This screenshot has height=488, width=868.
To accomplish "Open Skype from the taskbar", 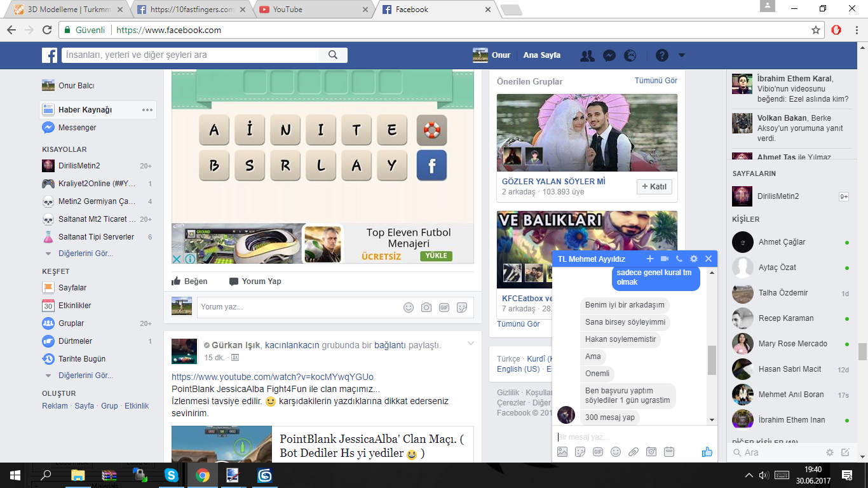I will [x=171, y=475].
